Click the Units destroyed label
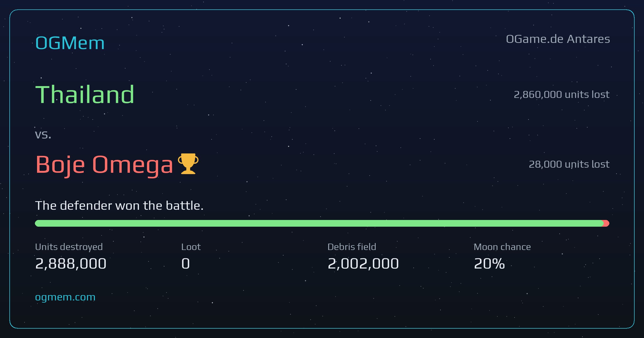Image resolution: width=644 pixels, height=338 pixels. coord(69,247)
